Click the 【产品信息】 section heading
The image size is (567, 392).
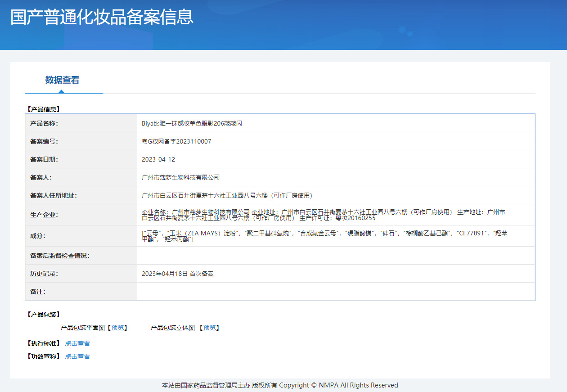pyautogui.click(x=43, y=109)
